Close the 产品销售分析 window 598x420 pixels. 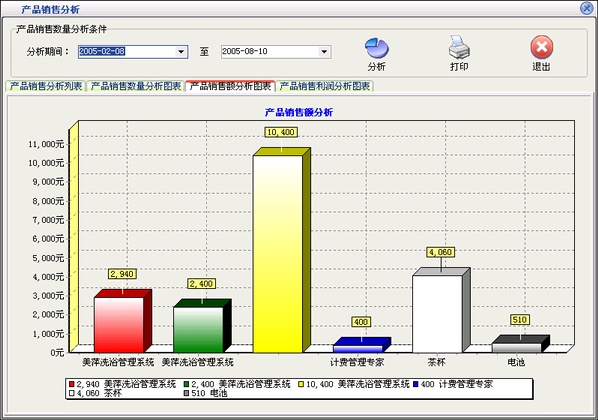(x=587, y=8)
